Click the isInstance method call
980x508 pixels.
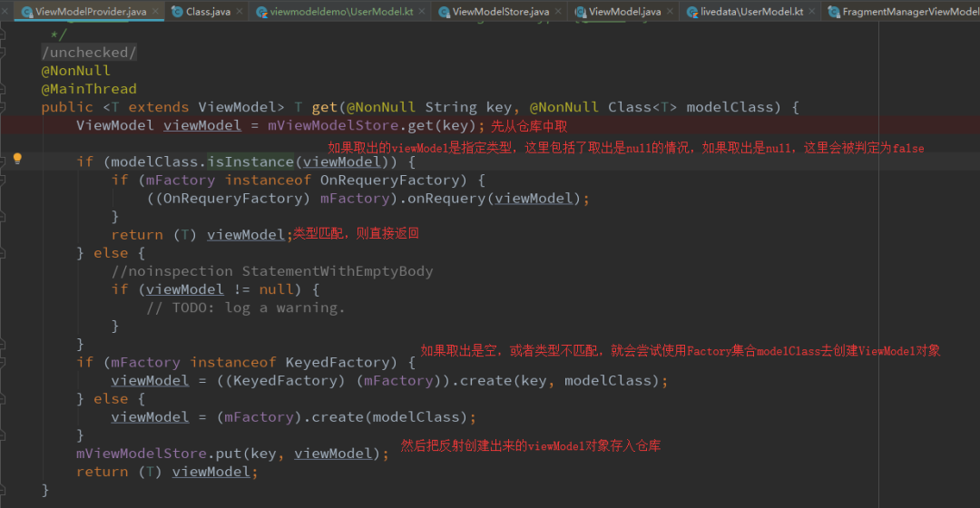(250, 161)
